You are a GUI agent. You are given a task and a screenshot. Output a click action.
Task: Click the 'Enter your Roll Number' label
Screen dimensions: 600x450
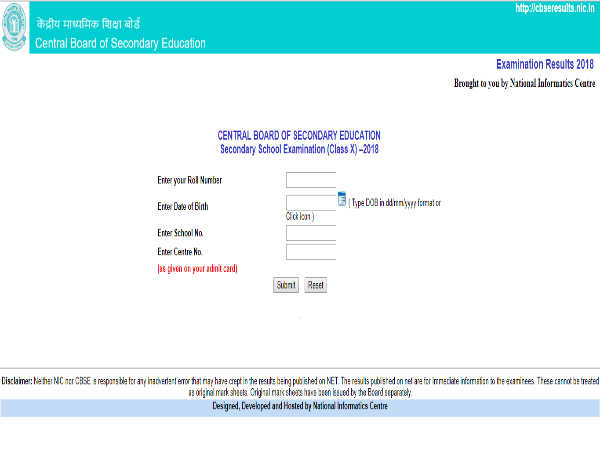tap(190, 180)
